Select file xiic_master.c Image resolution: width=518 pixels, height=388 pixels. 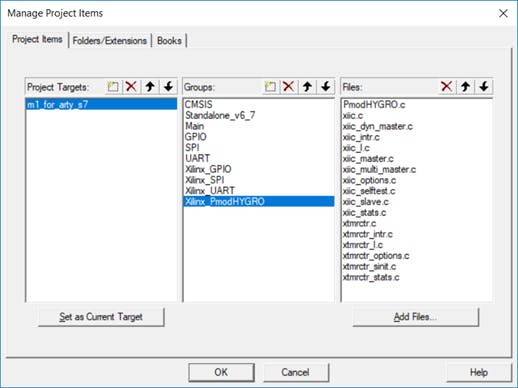(417, 158)
